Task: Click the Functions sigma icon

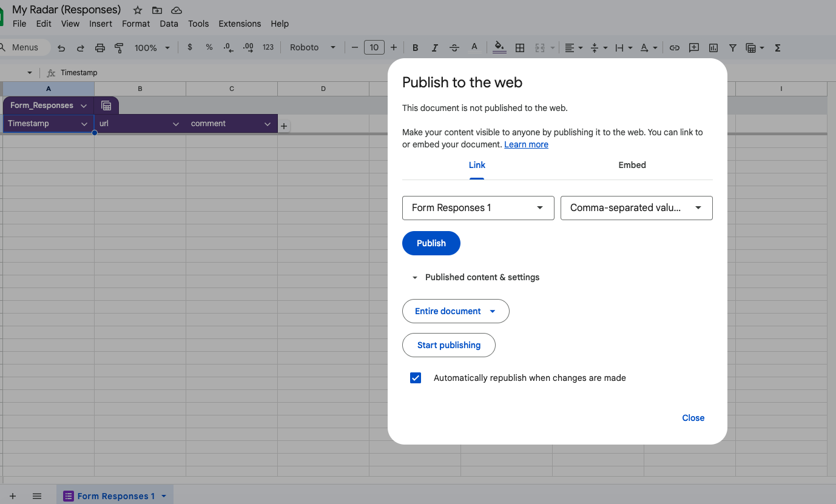Action: (x=777, y=47)
